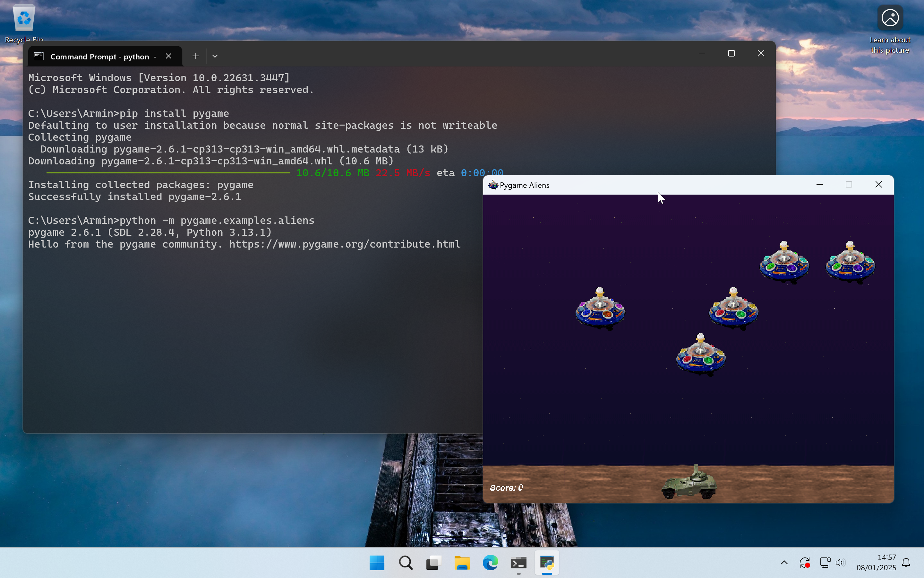Screen dimensions: 924x578
Task: Open a new terminal tab with plus
Action: [x=195, y=56]
